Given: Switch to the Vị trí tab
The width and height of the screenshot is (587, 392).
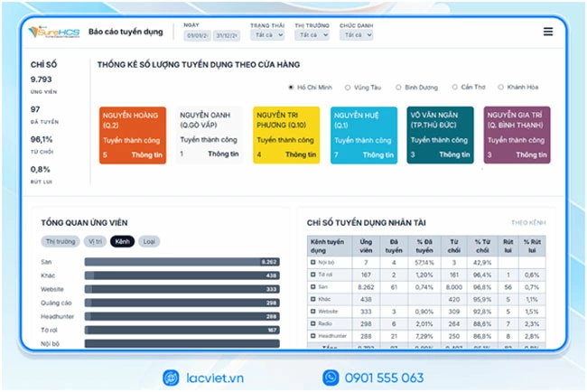Looking at the screenshot, I should click(95, 242).
